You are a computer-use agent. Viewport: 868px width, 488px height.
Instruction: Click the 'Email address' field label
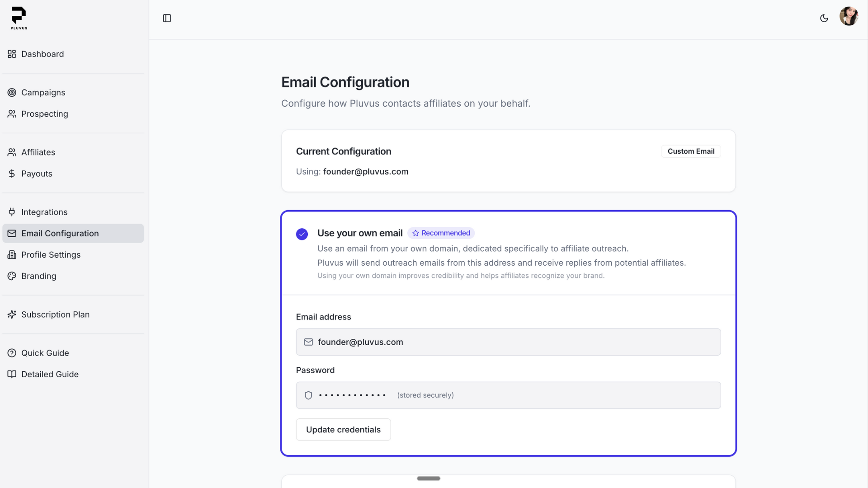(324, 317)
